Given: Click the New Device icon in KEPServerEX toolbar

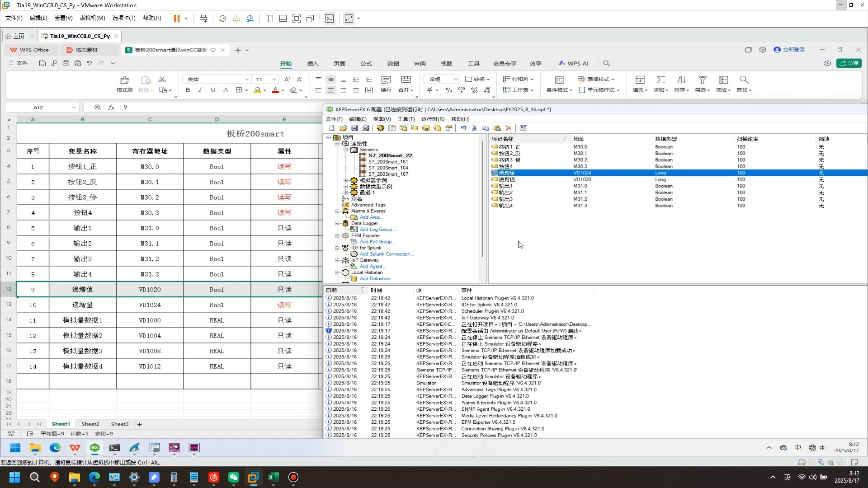Looking at the screenshot, I should pyautogui.click(x=392, y=128).
